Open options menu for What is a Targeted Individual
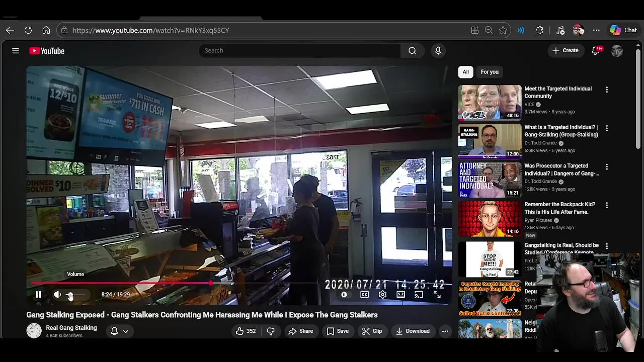The image size is (644, 362). [x=607, y=128]
